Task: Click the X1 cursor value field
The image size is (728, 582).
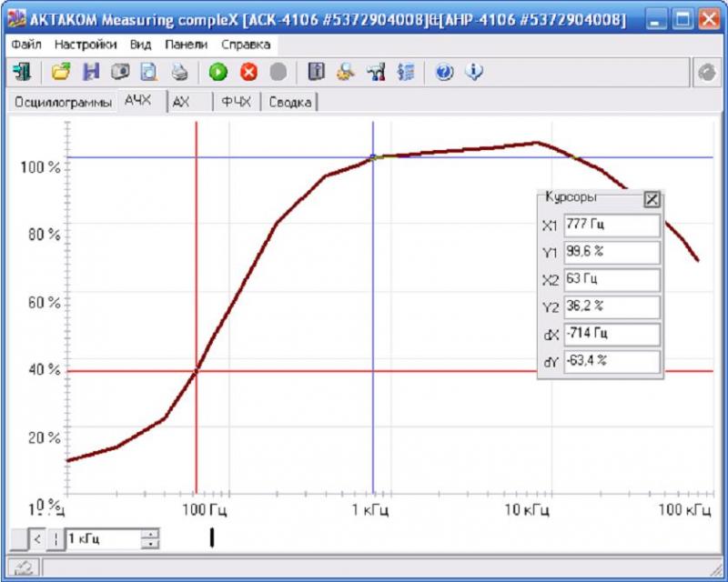Action: [x=612, y=226]
